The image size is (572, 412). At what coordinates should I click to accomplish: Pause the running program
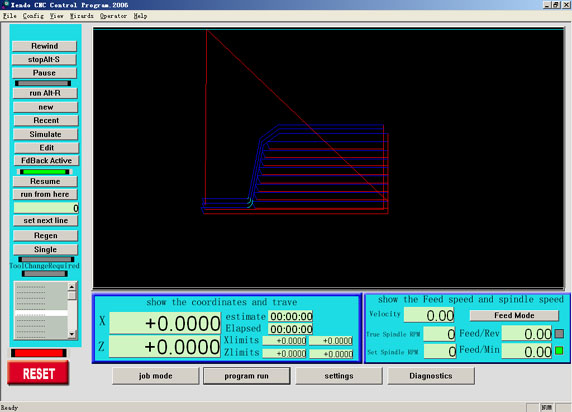45,73
